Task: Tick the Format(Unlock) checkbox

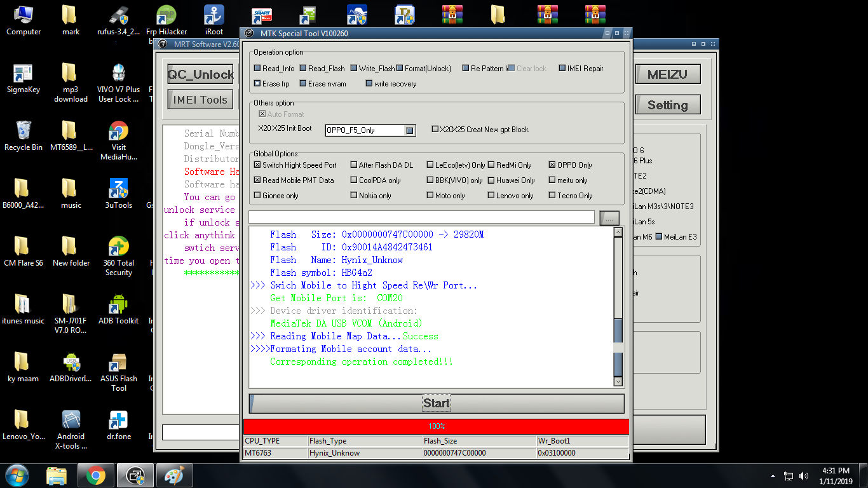Action: tap(400, 69)
